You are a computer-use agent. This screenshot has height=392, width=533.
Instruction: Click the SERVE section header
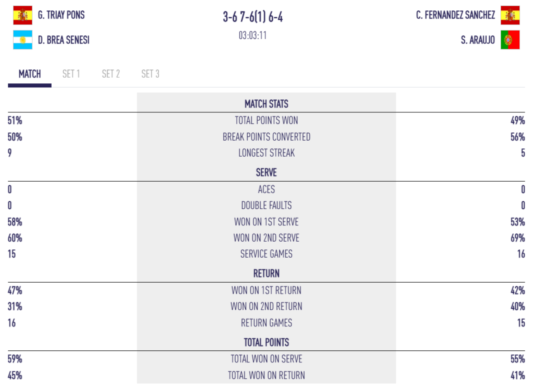[266, 172]
